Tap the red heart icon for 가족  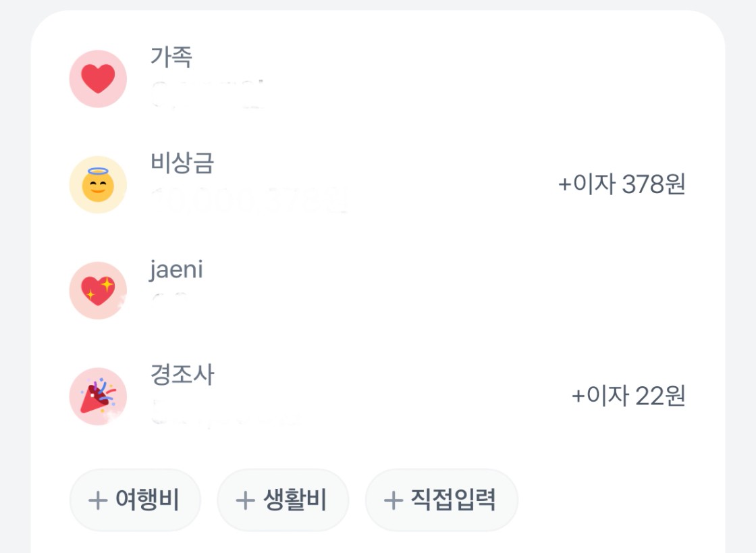[98, 79]
